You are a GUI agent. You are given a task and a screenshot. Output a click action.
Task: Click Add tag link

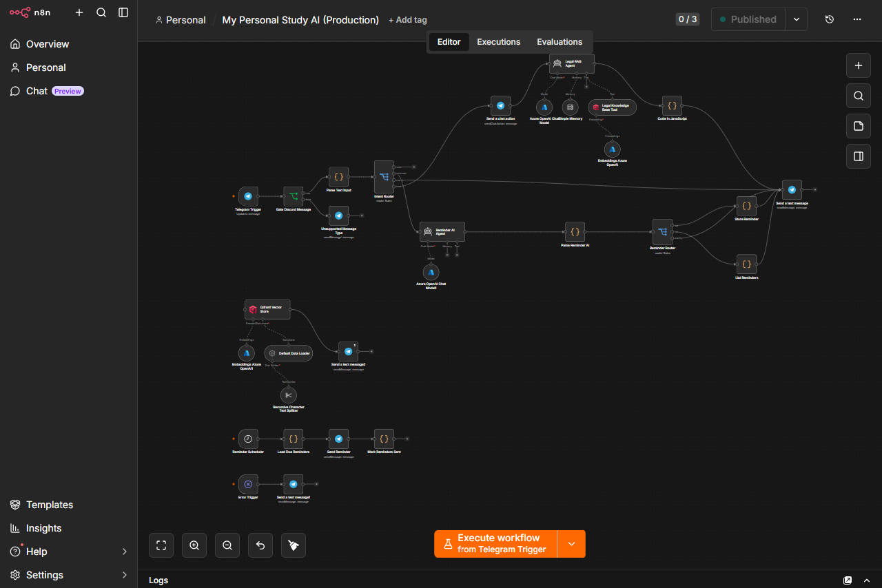407,20
